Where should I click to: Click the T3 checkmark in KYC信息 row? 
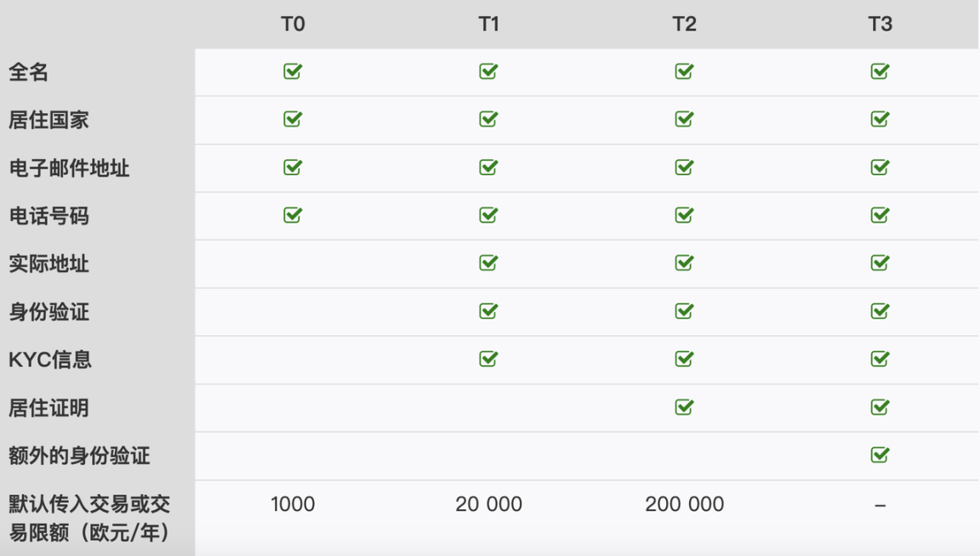pos(880,359)
